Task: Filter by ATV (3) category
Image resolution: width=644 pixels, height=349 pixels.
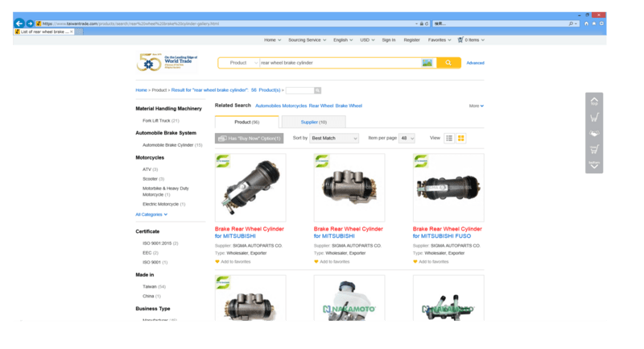Action: point(150,169)
